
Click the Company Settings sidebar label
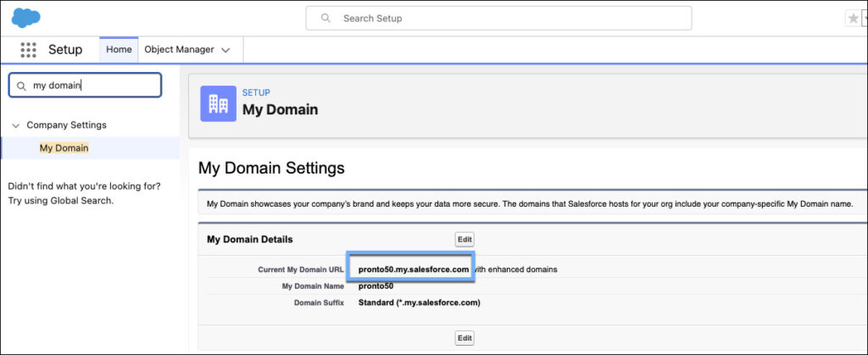(x=67, y=125)
